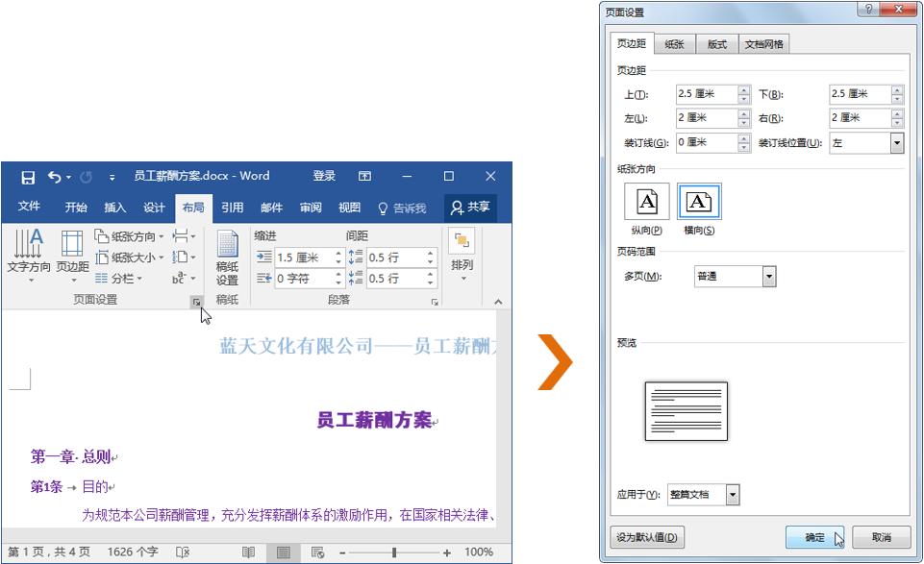Click zoom in on the zoom slider
924x564 pixels.
(448, 552)
